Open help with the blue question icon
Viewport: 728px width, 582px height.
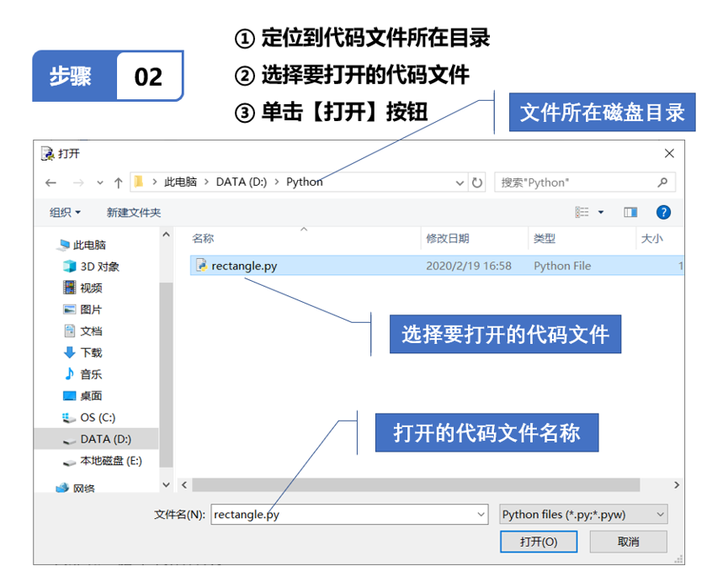coord(663,212)
